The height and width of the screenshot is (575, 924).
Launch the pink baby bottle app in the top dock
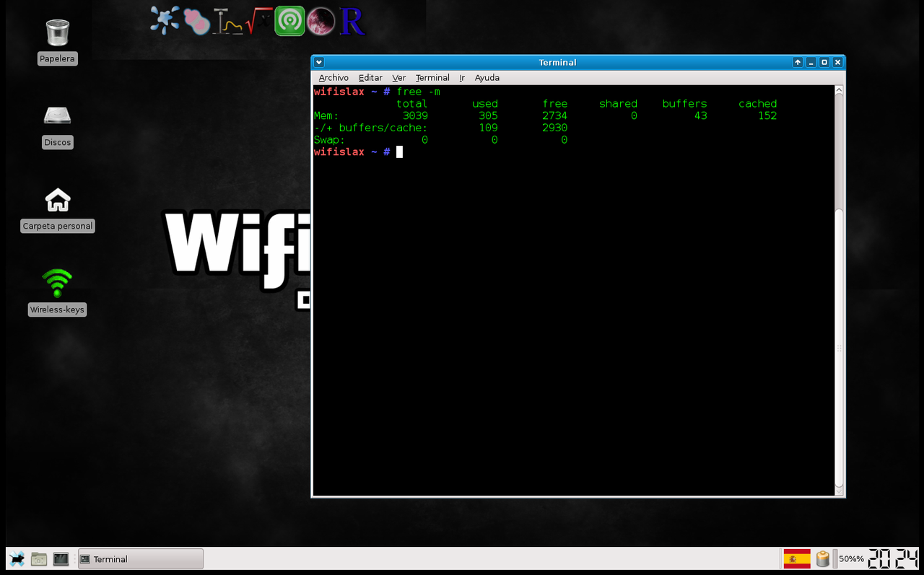(x=196, y=20)
